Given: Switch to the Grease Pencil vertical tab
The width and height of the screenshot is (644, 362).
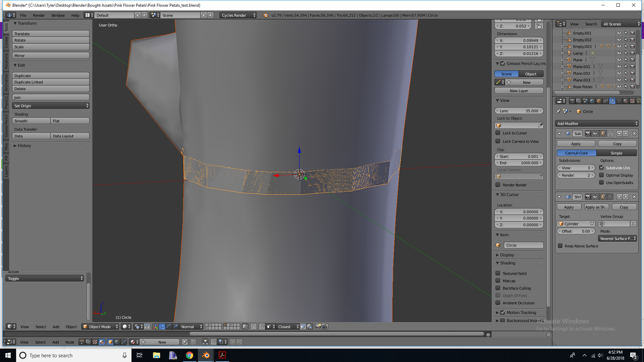Looking at the screenshot, I should click(x=6, y=126).
